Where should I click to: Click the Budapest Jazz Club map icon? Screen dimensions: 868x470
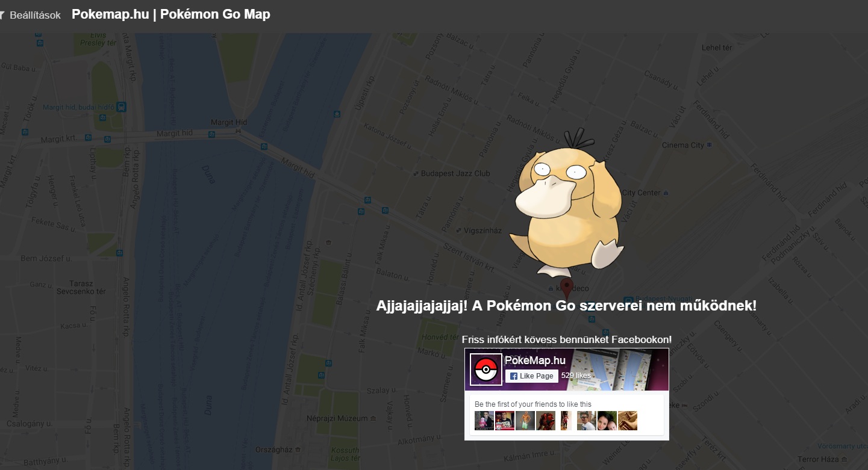pos(416,174)
